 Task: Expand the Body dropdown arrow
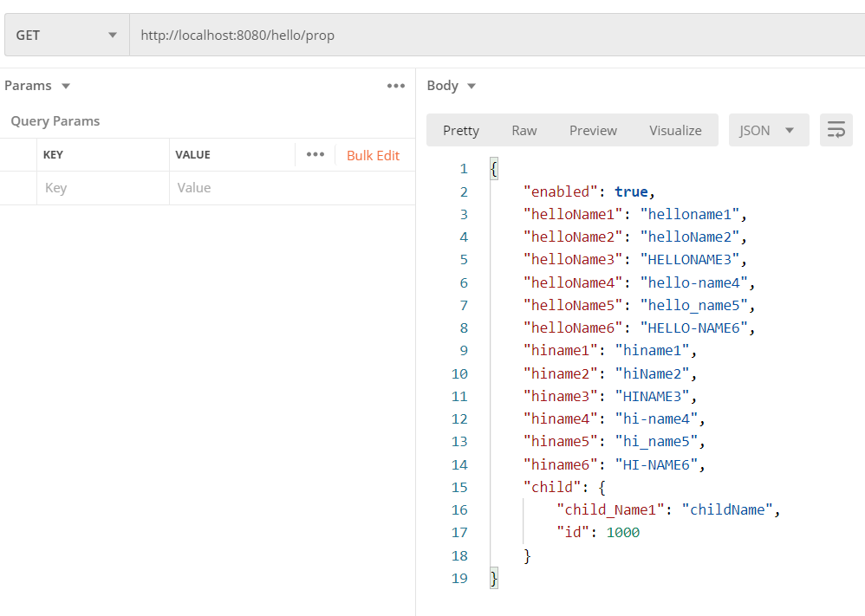pos(472,86)
